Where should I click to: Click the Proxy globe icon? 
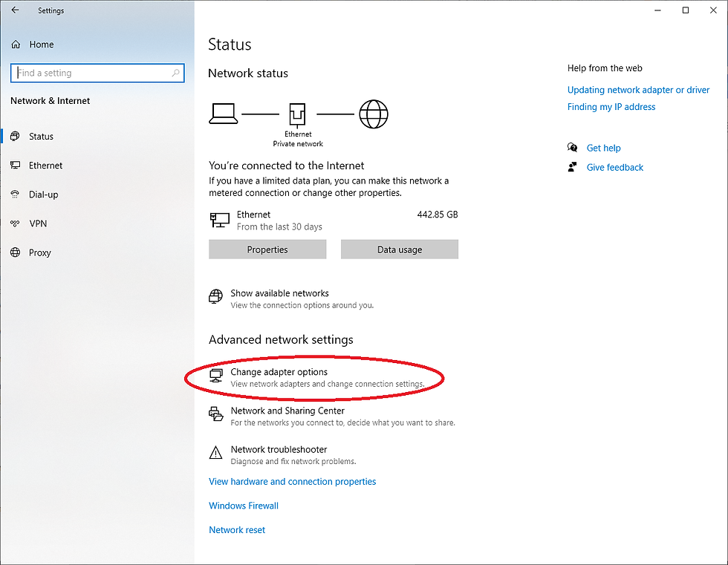(16, 252)
